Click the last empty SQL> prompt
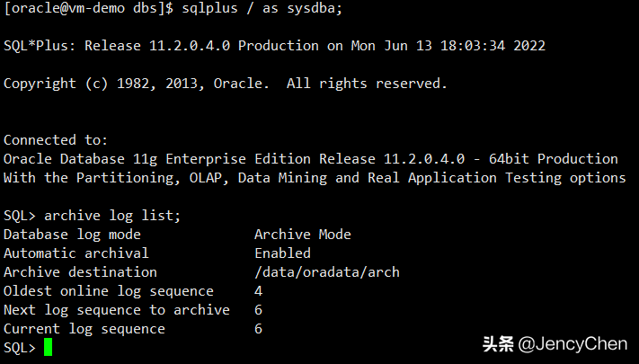Screen dimensions: 639x364 20,348
